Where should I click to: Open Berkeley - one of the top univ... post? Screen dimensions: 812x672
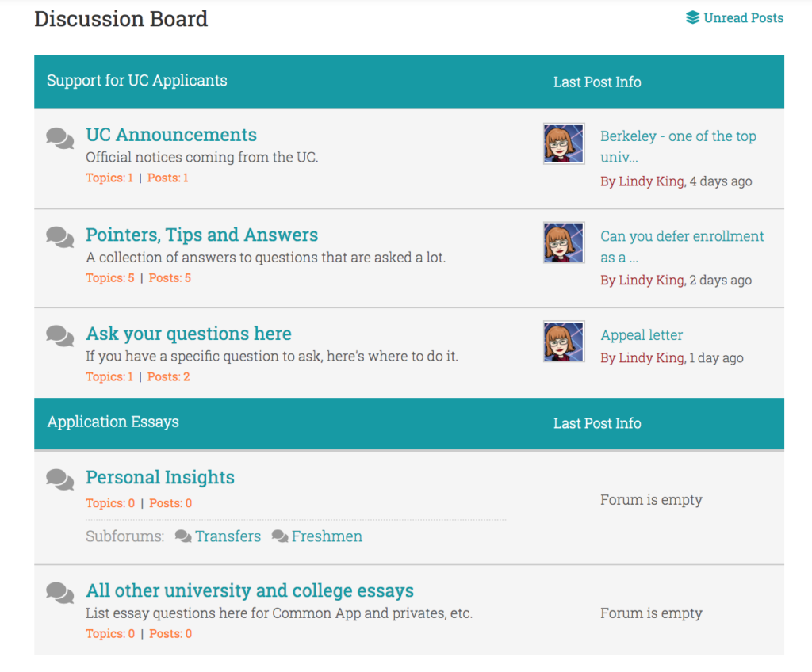[x=679, y=147]
